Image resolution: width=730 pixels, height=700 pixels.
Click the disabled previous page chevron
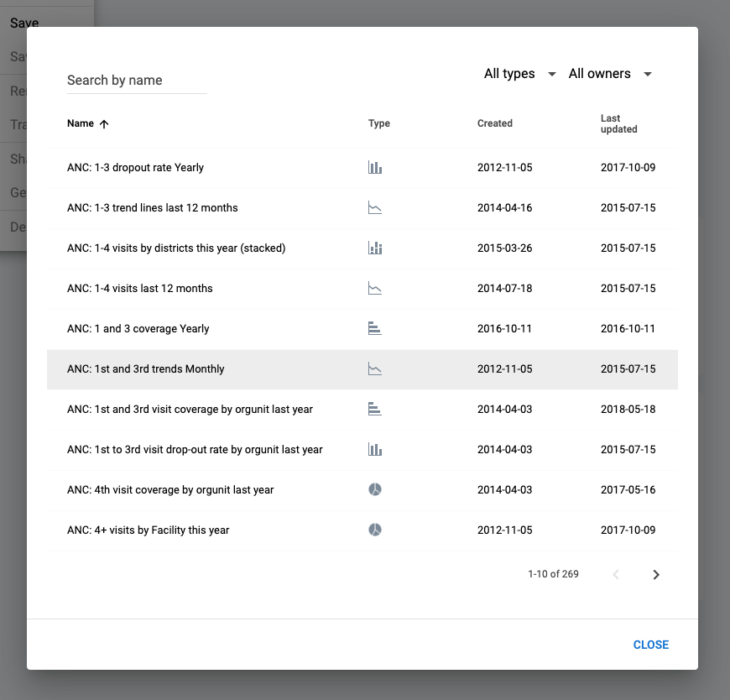click(616, 574)
